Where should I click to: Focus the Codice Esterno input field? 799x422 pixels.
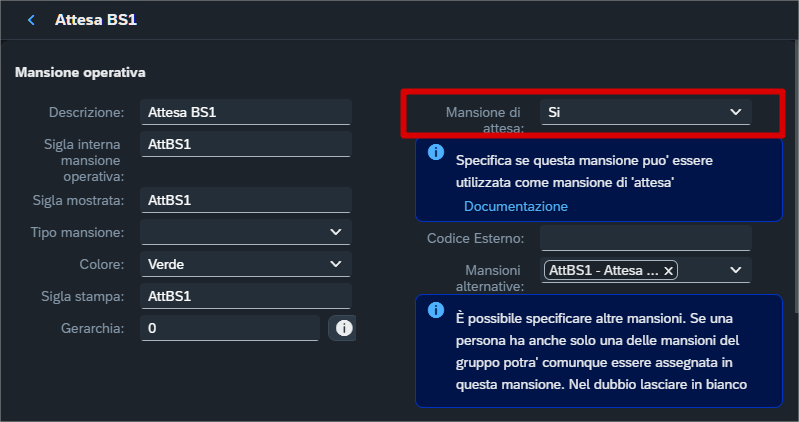pos(645,238)
